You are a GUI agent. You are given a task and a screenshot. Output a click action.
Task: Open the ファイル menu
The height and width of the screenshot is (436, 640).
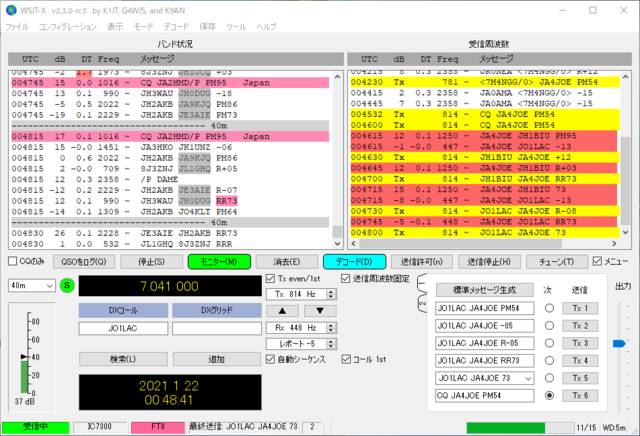(17, 27)
